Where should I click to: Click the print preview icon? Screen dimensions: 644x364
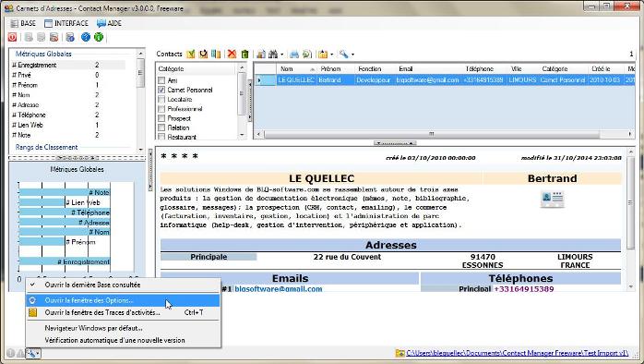tap(307, 54)
